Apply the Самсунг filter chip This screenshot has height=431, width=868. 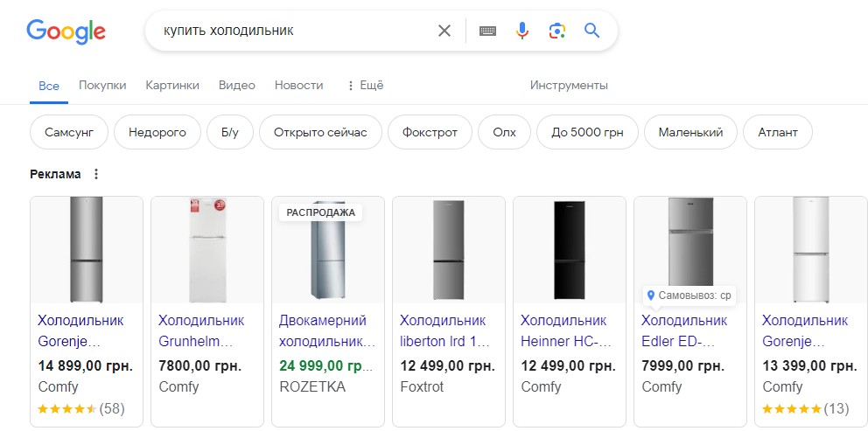click(x=69, y=133)
